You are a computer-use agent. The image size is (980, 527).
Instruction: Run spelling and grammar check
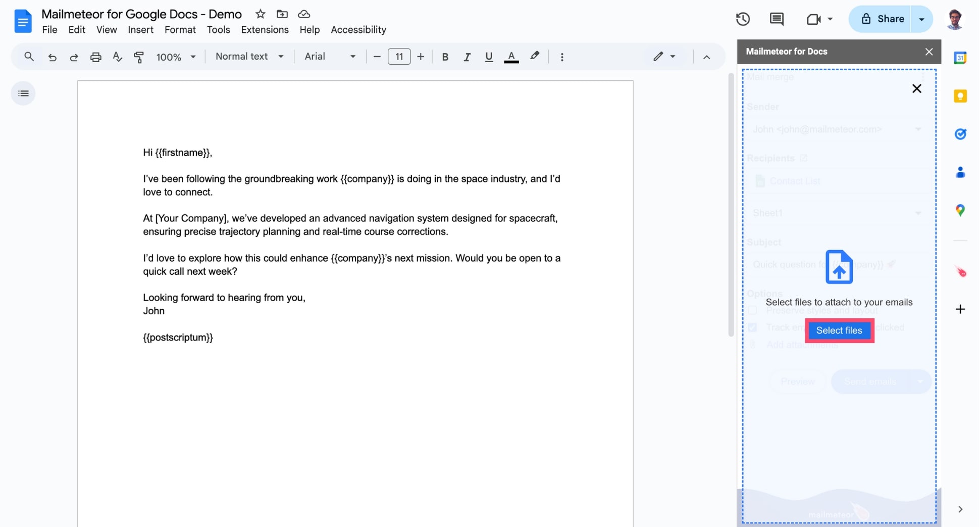pos(117,57)
